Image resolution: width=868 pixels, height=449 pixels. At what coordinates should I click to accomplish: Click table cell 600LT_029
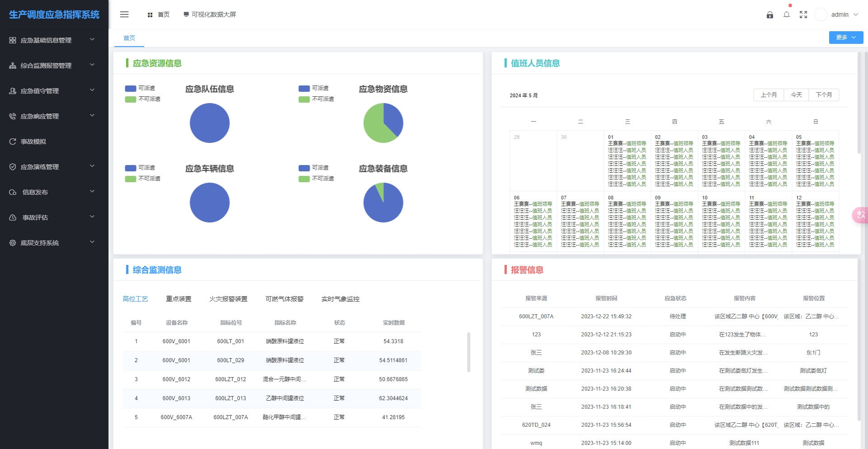(x=231, y=360)
